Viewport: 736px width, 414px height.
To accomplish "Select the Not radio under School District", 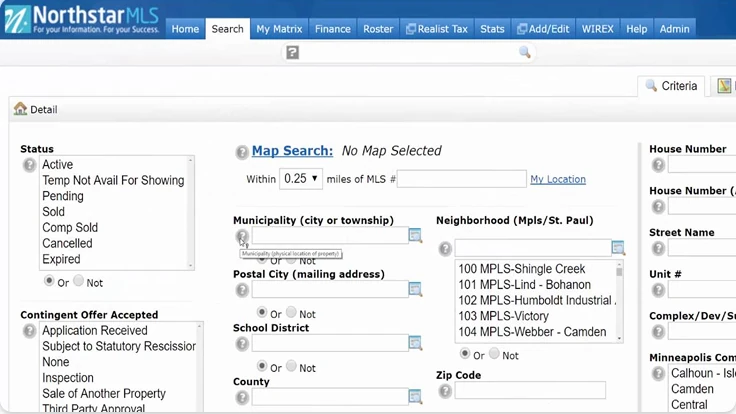I will tap(291, 366).
